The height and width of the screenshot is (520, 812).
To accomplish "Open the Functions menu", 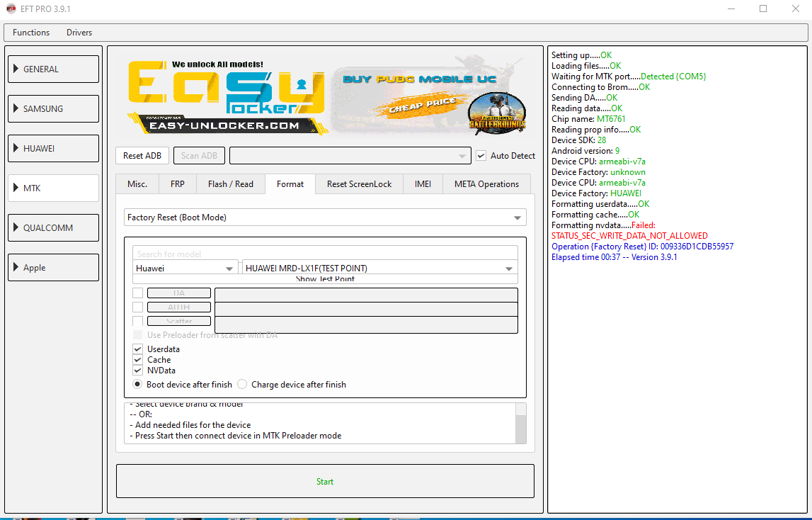I will coord(31,32).
